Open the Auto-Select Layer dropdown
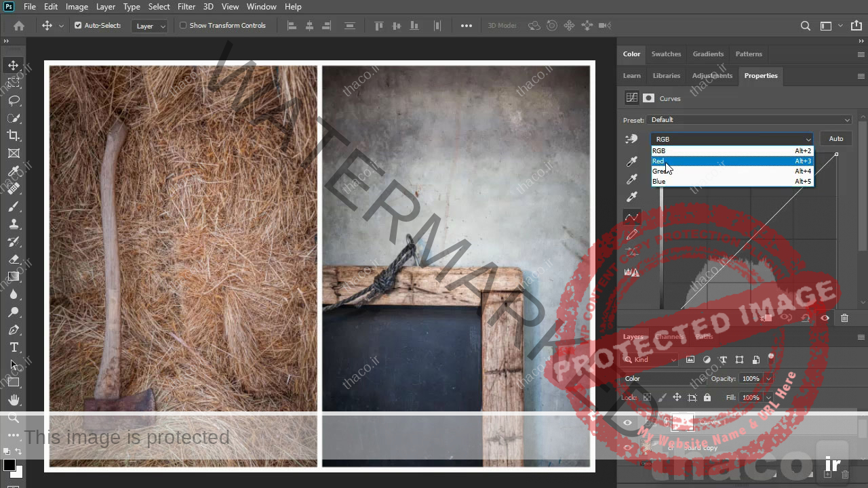 pos(150,26)
